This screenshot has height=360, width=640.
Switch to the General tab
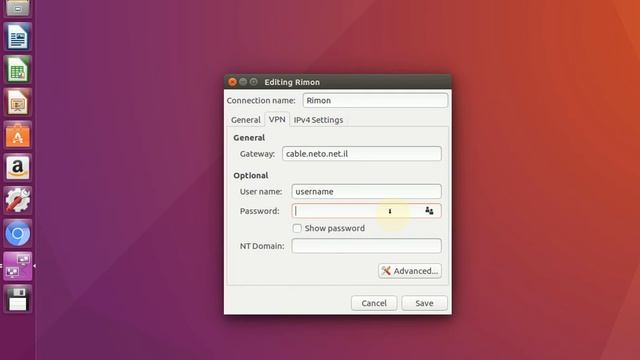[x=245, y=120]
